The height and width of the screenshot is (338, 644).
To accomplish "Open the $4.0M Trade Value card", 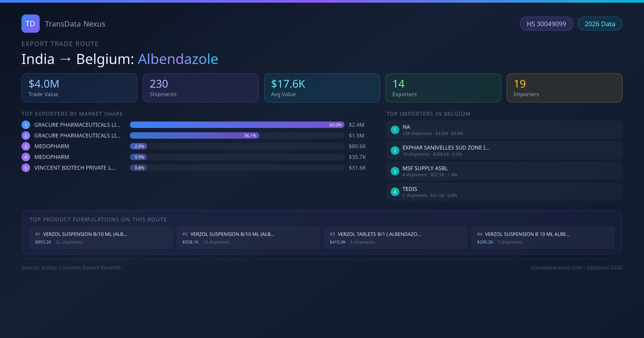I will (x=79, y=88).
